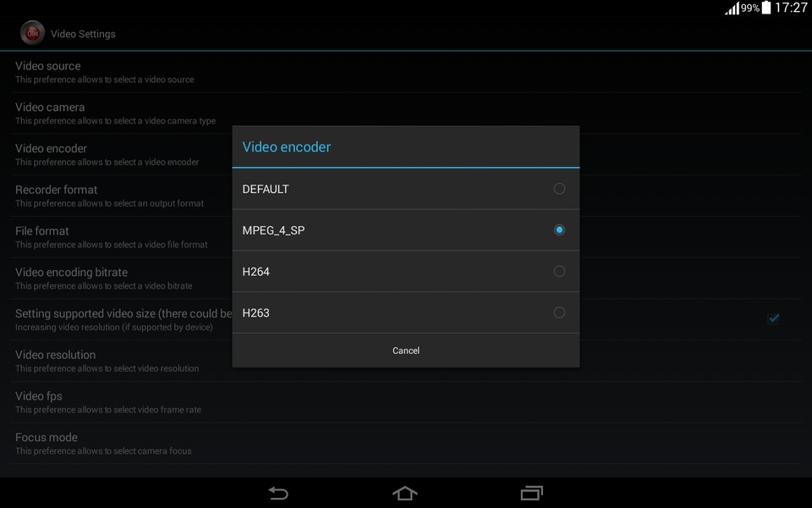The width and height of the screenshot is (812, 508).
Task: Select the MPEG_4_SP radio button
Action: point(559,229)
